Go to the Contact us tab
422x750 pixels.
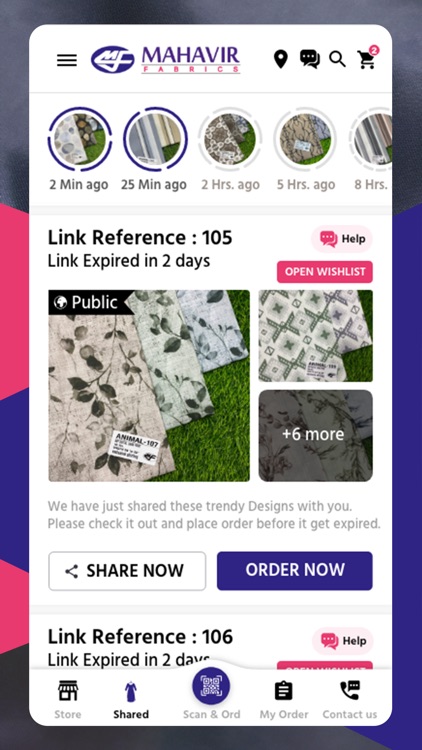[350, 700]
